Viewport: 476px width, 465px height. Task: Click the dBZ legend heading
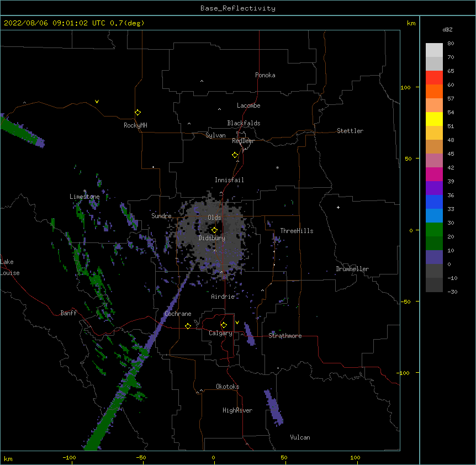(447, 29)
